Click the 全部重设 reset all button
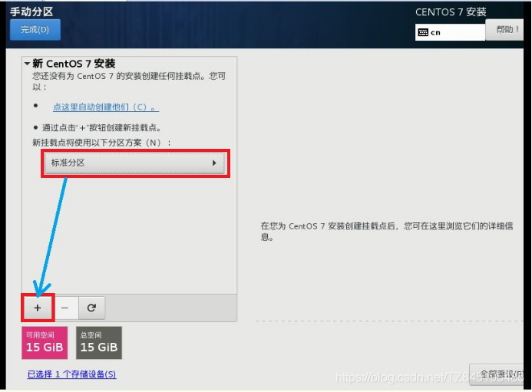Viewport: 532px width, 392px height. pos(497,374)
